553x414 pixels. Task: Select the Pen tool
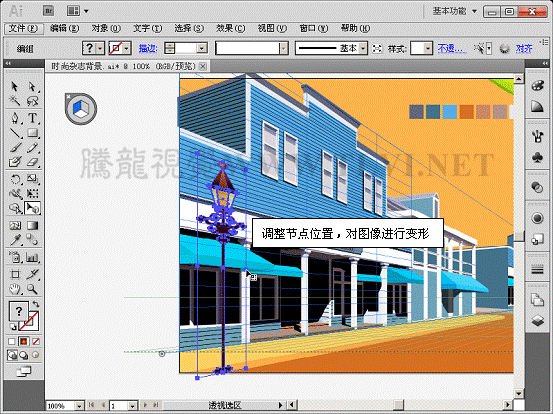click(x=14, y=118)
